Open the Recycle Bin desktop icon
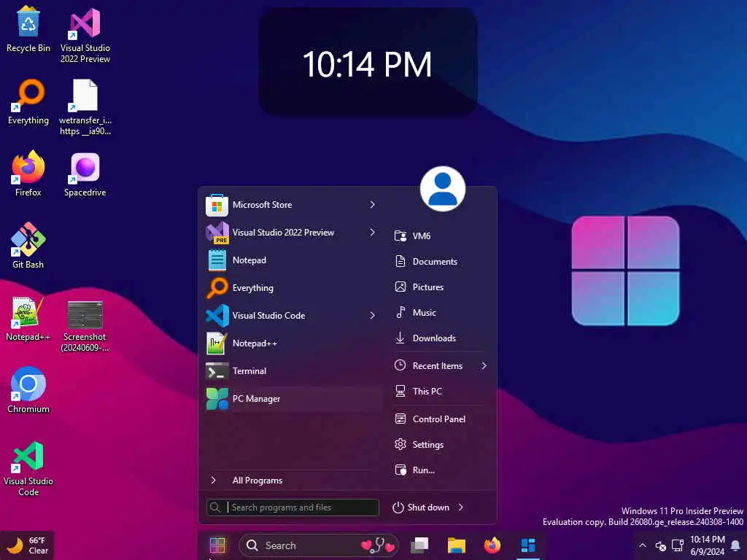Image resolution: width=747 pixels, height=560 pixels. [x=28, y=29]
